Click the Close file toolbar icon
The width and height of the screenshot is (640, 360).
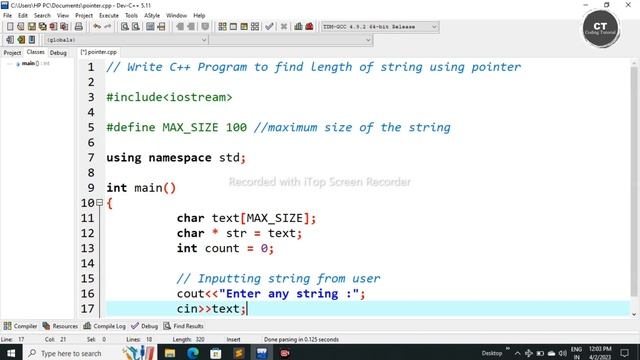[53, 27]
